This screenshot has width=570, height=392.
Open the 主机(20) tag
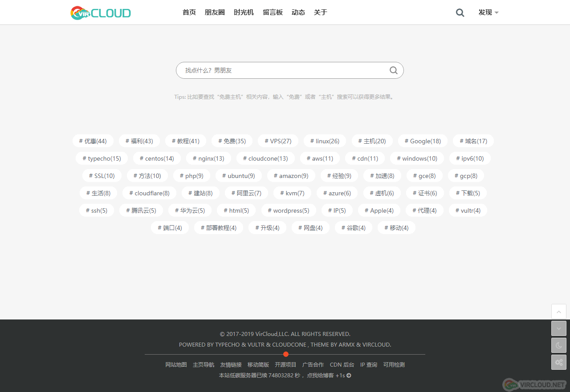(372, 141)
